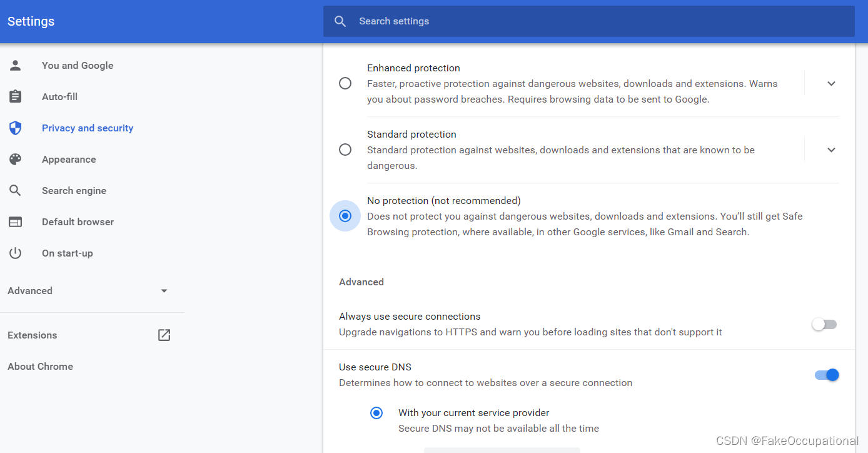This screenshot has height=453, width=868.
Task: Click the Privacy and security shield icon
Action: [x=16, y=128]
